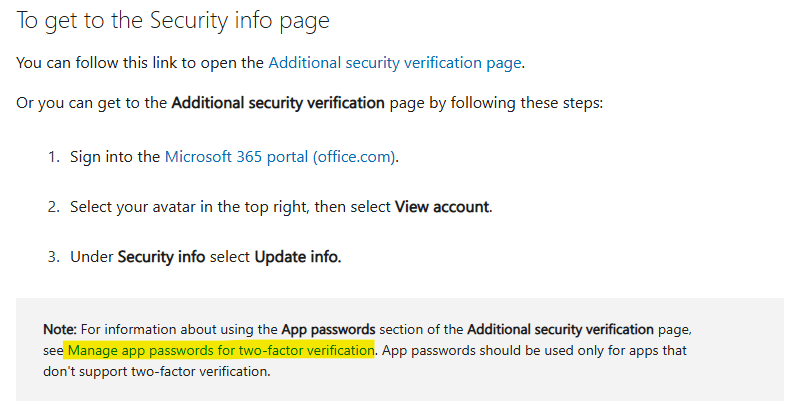Open the Microsoft 365 portal (office.com) link
Screen dimensions: 797x418
tap(280, 157)
